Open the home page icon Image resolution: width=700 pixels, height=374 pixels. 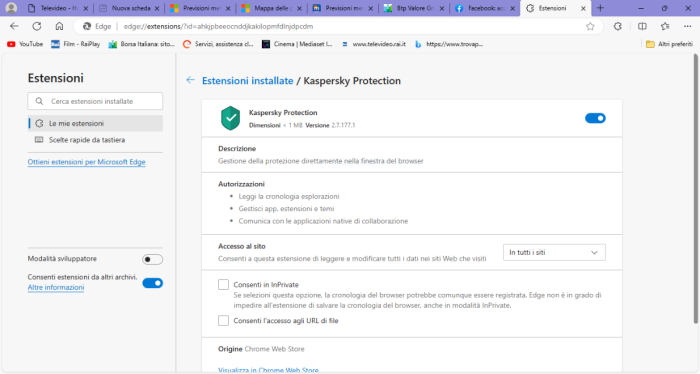(x=59, y=26)
